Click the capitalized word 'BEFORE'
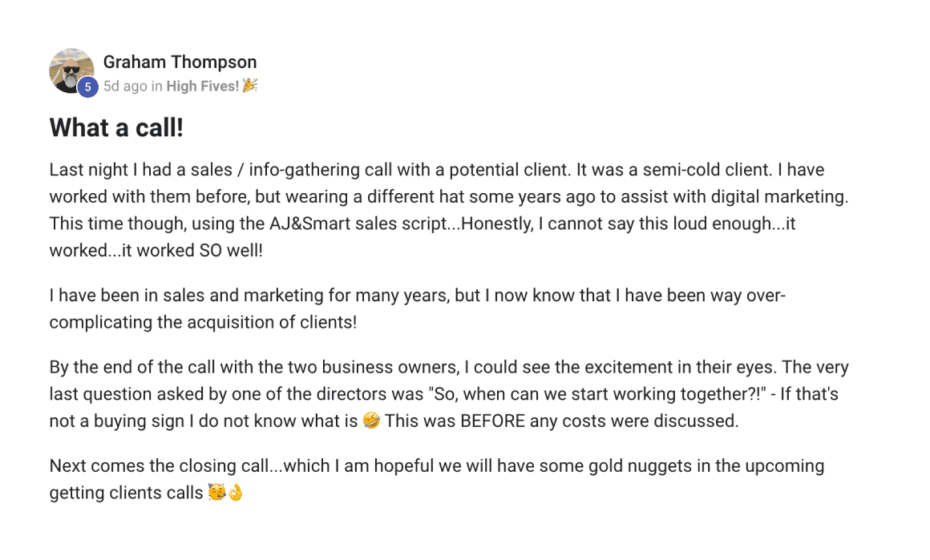Screen dimensions: 930x560 coord(492,421)
